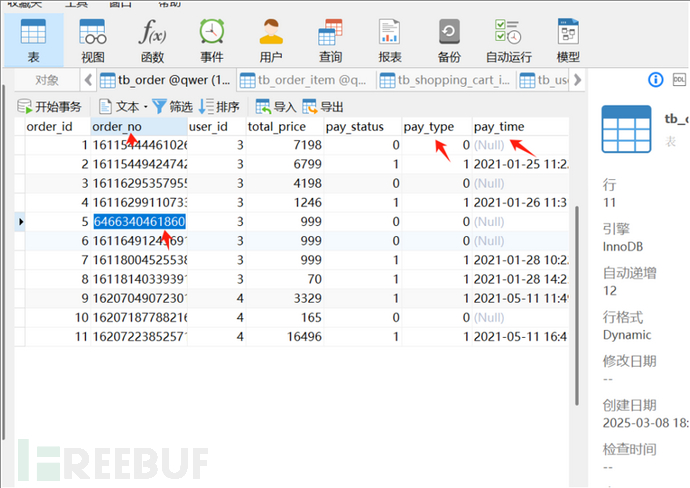The height and width of the screenshot is (488, 690).
Task: Open the 函数 (Functions) toolbar icon
Action: pos(152,41)
